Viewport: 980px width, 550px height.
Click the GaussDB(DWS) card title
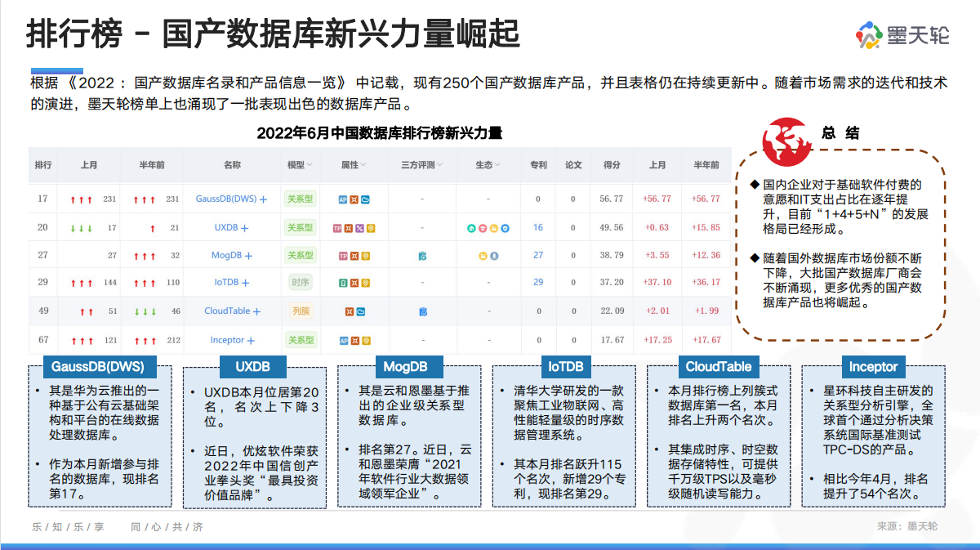(x=98, y=367)
